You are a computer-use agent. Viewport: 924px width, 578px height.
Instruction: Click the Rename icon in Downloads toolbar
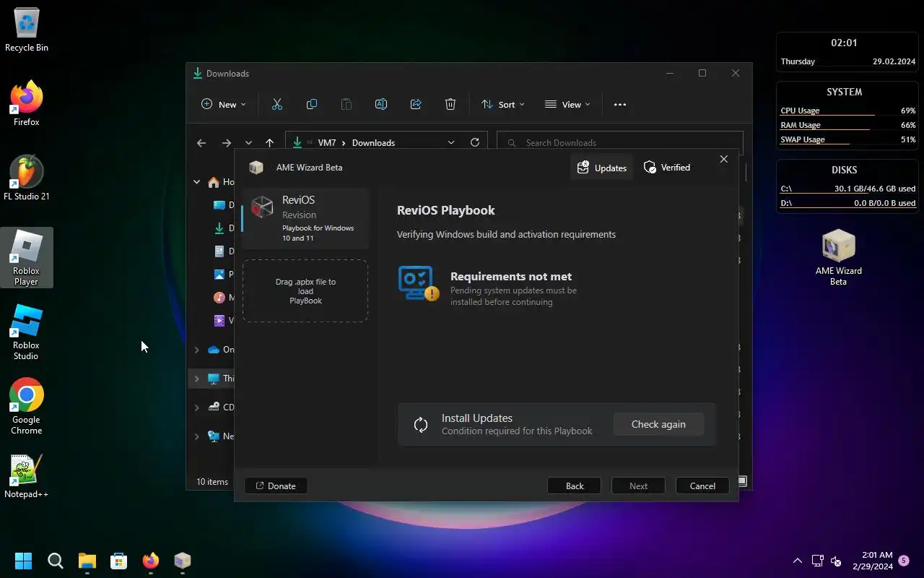pos(381,104)
